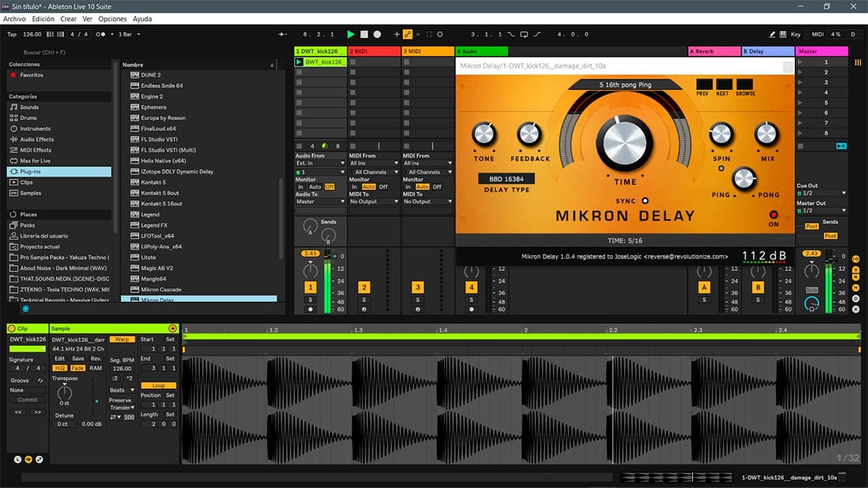The width and height of the screenshot is (868, 488).
Task: Adjust the FEEDBACK knob
Action: coord(529,134)
